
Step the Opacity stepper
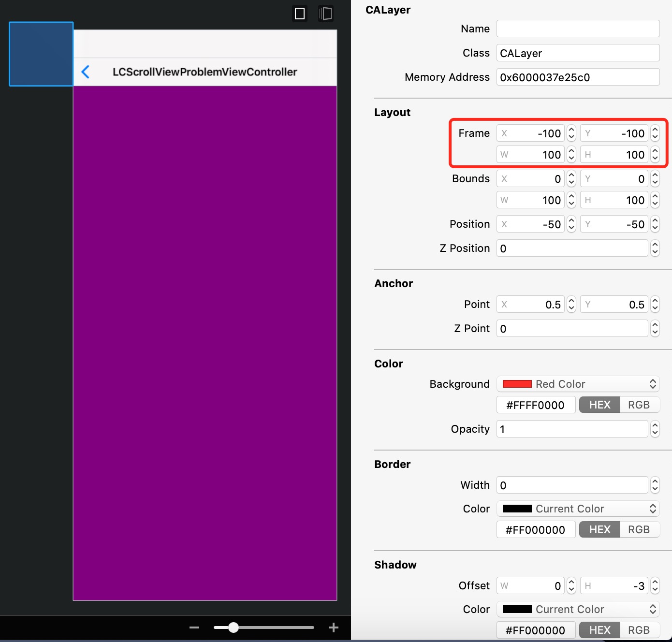(655, 429)
